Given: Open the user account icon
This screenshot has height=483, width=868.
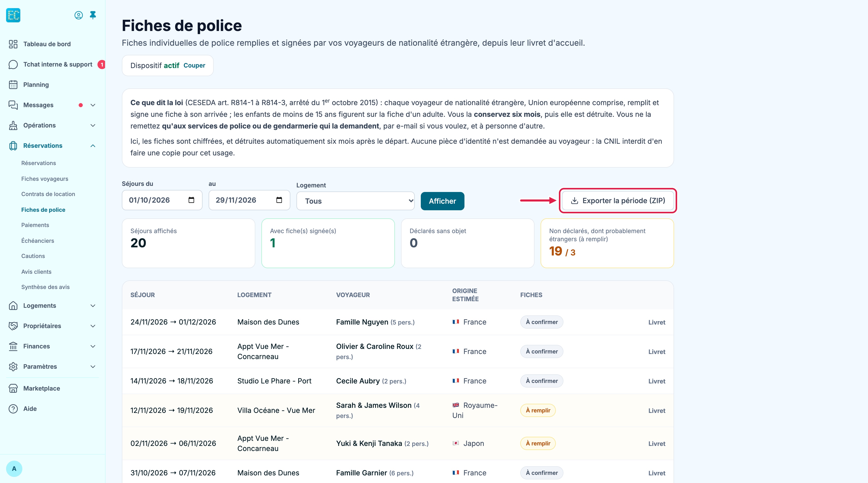Looking at the screenshot, I should (78, 15).
